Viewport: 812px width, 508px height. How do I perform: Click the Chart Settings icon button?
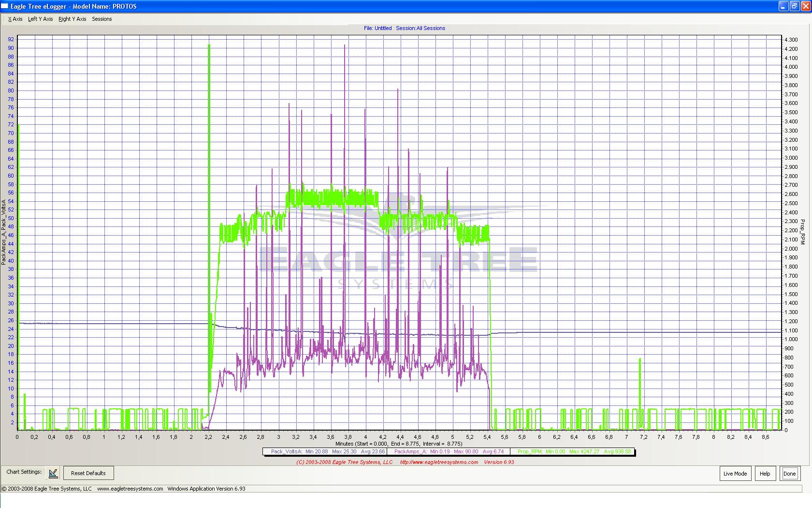click(53, 473)
